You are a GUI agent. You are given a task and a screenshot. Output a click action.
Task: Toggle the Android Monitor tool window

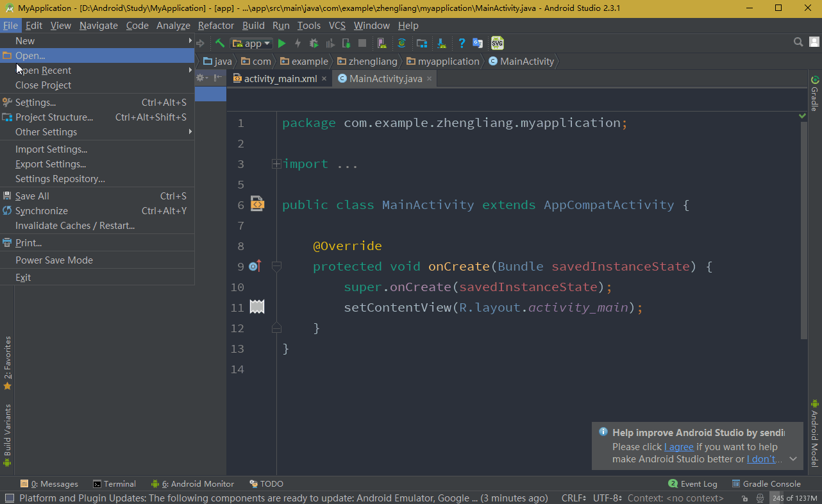pos(192,483)
